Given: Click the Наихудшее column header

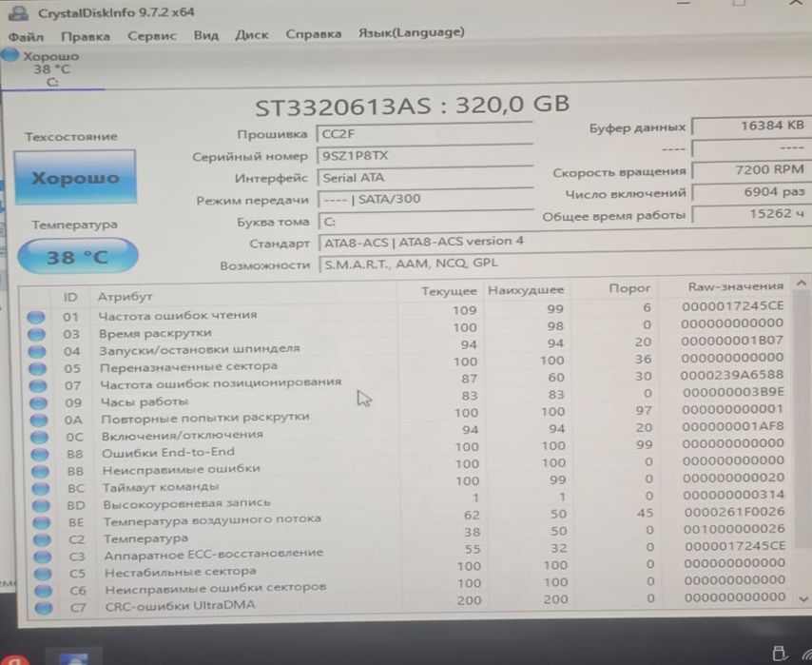Looking at the screenshot, I should click(x=526, y=290).
